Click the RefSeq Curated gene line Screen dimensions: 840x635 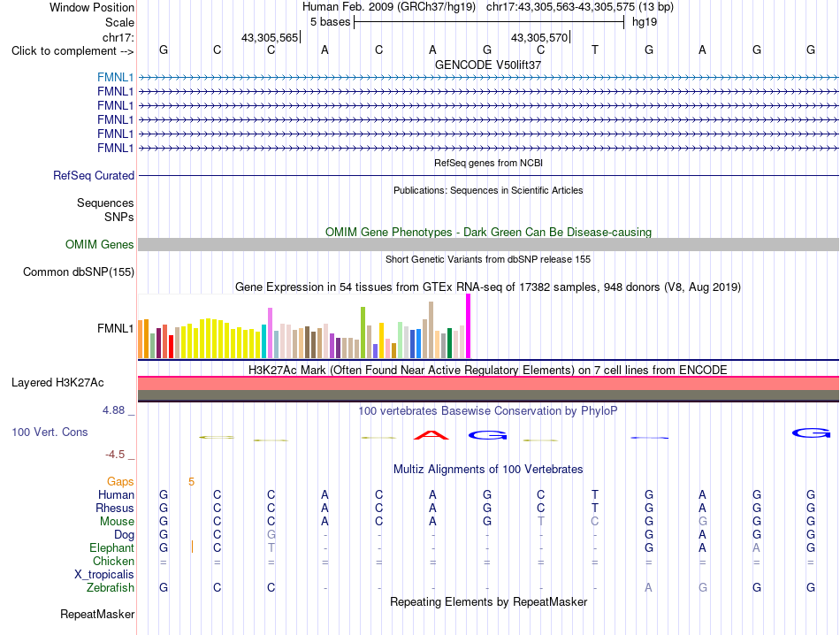point(489,175)
